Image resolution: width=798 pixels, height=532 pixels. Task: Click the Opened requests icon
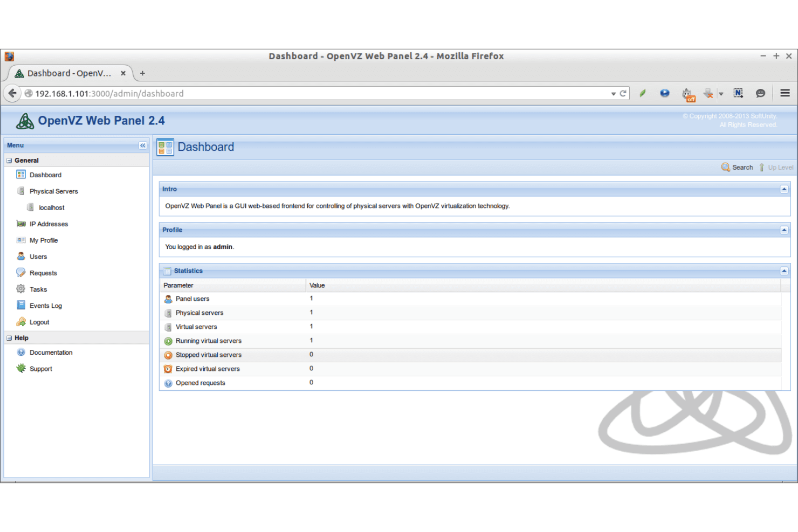tap(168, 383)
